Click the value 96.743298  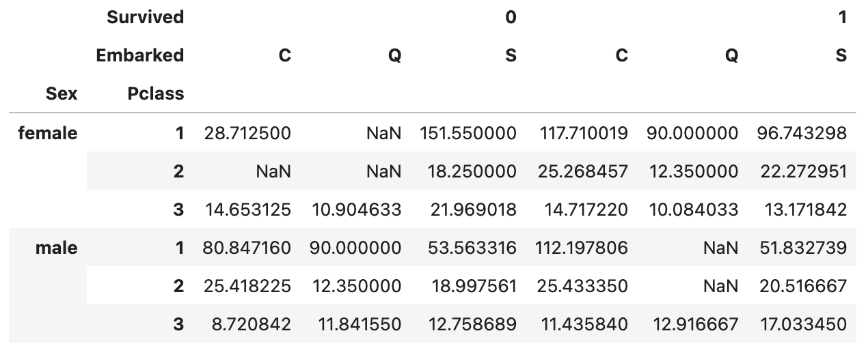[803, 134]
